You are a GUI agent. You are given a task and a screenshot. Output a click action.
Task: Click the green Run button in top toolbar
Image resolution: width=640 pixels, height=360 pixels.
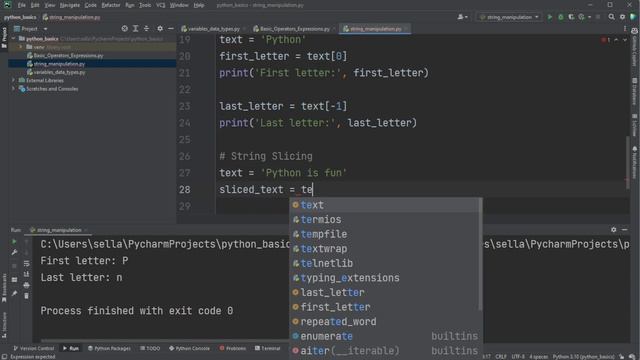point(549,17)
